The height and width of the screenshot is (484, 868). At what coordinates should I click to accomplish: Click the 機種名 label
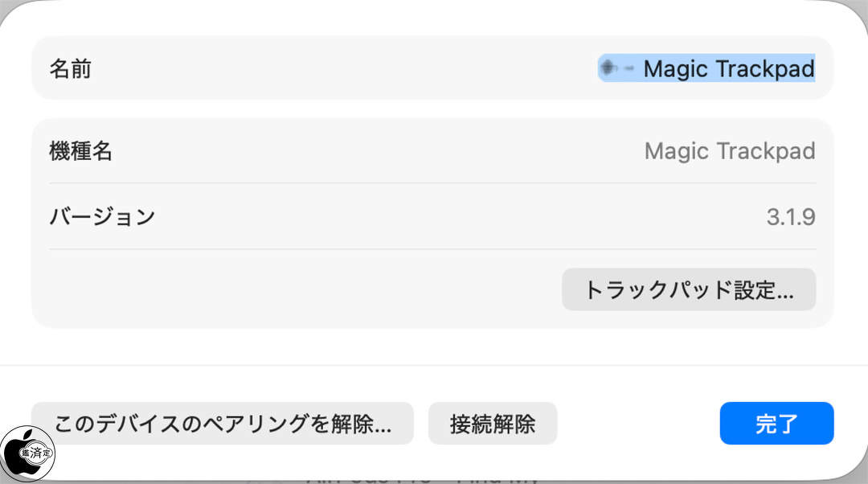[x=80, y=151]
